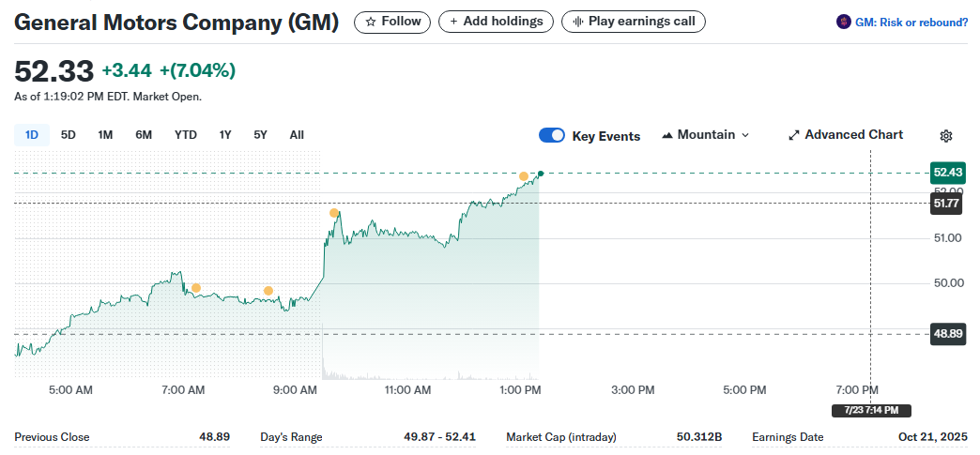Click the Market Cap value 50.312B
The width and height of the screenshot is (980, 455).
(699, 437)
